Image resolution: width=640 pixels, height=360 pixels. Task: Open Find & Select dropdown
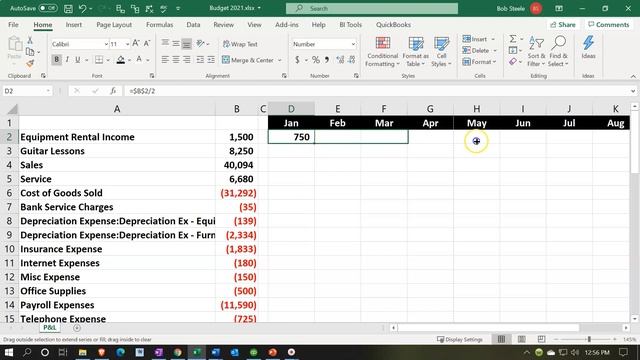point(558,51)
